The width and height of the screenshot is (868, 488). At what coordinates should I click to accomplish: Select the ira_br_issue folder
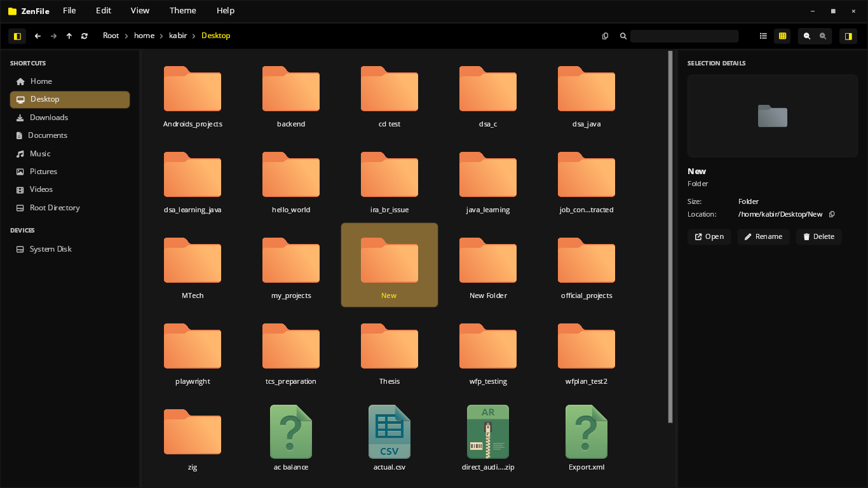click(x=390, y=179)
